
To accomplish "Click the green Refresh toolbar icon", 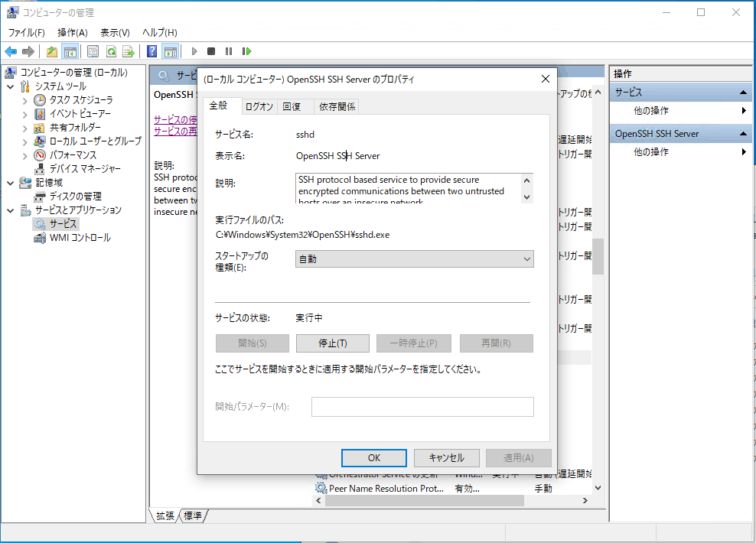I will tap(112, 51).
